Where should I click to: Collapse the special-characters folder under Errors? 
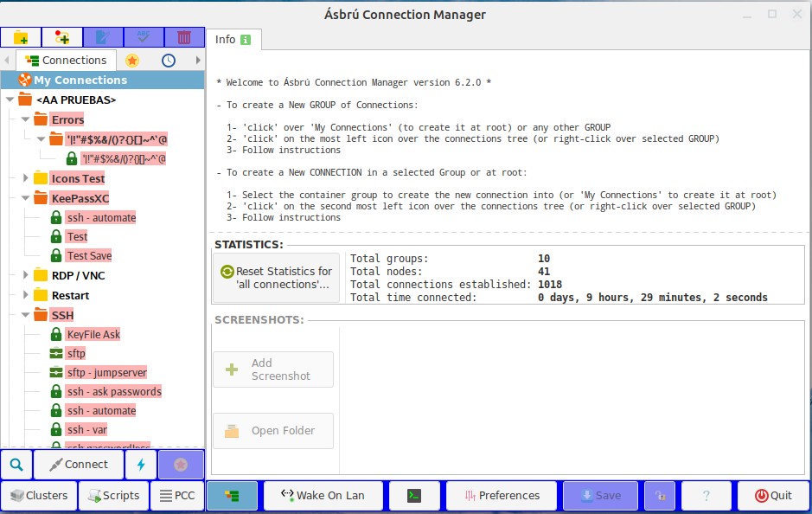41,138
